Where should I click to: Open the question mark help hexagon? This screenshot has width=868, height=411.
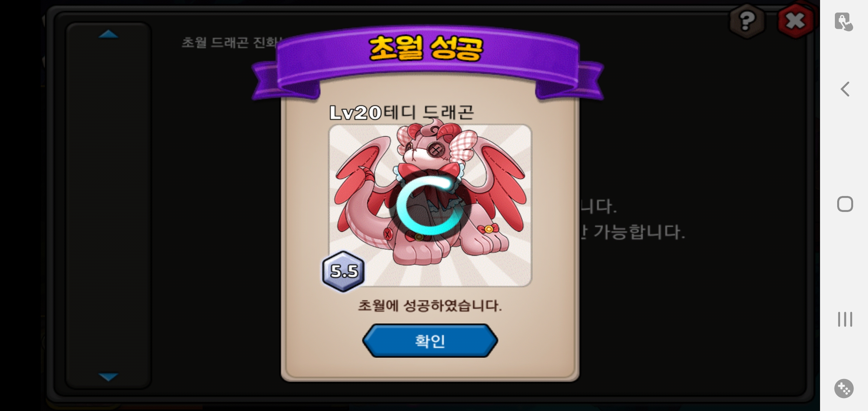[x=747, y=21]
